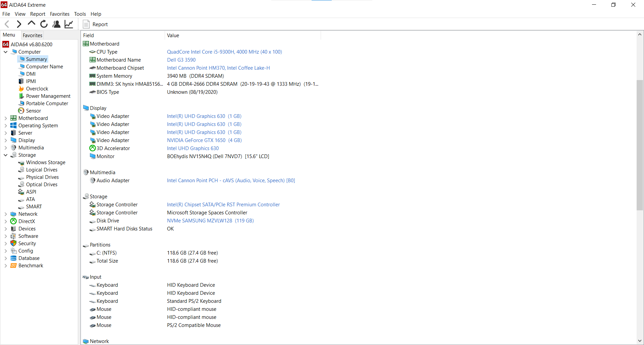
Task: Select SMART under Storage
Action: point(34,207)
